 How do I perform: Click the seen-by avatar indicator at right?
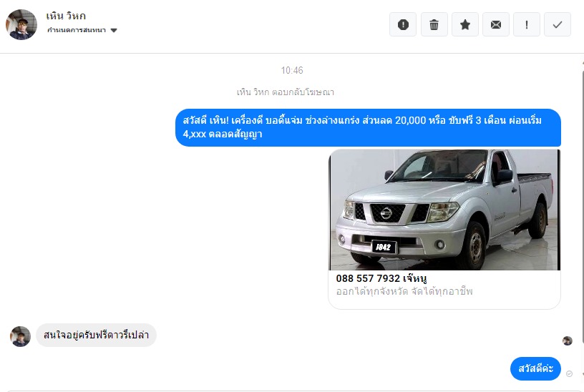(x=568, y=341)
